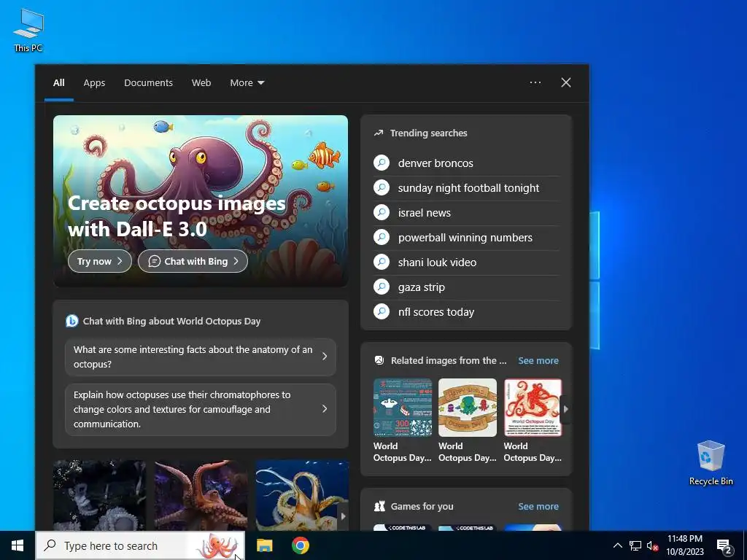Open the orange octopus photo
This screenshot has width=747, height=560.
pyautogui.click(x=201, y=495)
